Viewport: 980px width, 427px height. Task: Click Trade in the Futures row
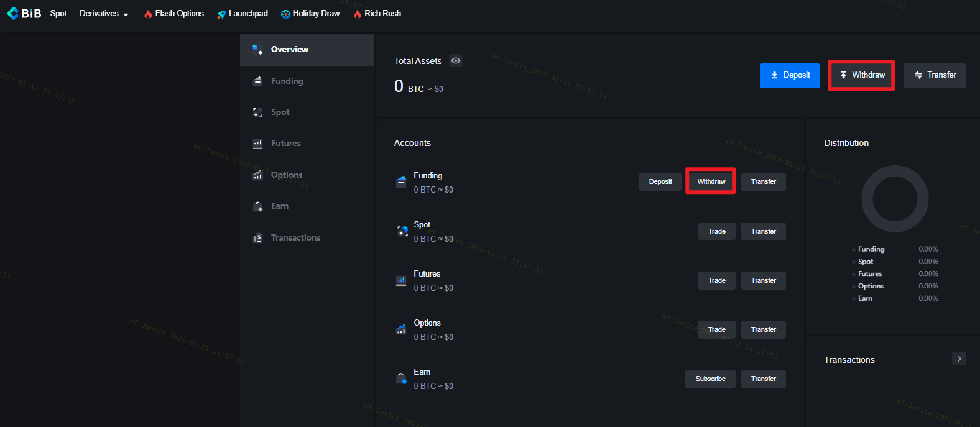pos(717,280)
